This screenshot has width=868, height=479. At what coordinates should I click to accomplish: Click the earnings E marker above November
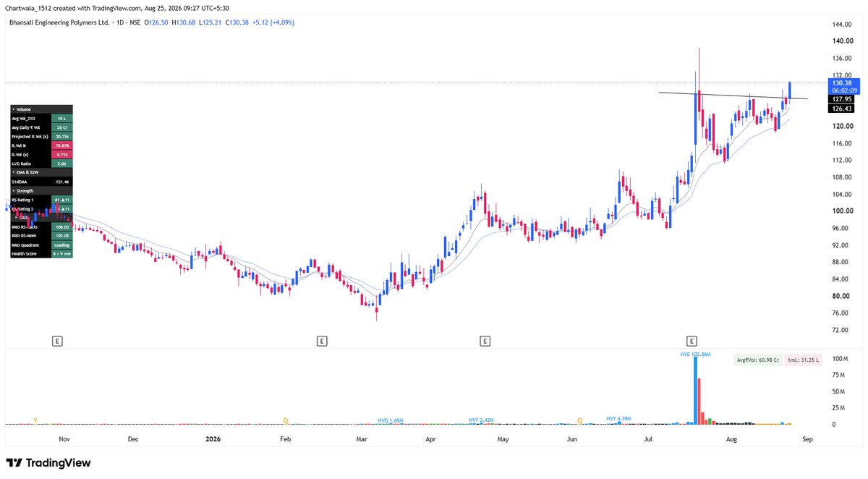58,340
